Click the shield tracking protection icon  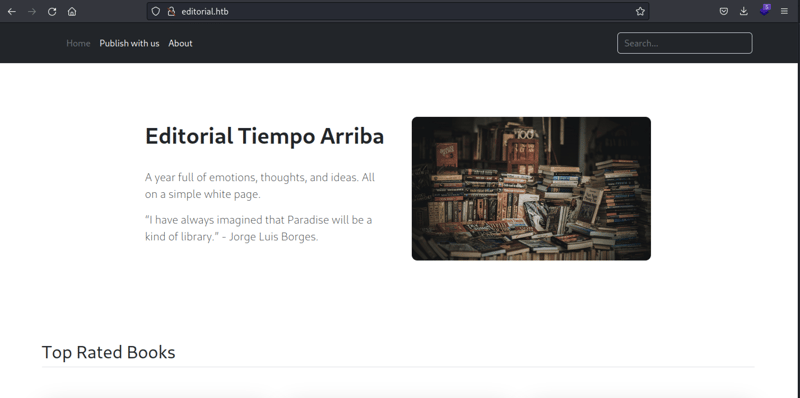tap(156, 11)
